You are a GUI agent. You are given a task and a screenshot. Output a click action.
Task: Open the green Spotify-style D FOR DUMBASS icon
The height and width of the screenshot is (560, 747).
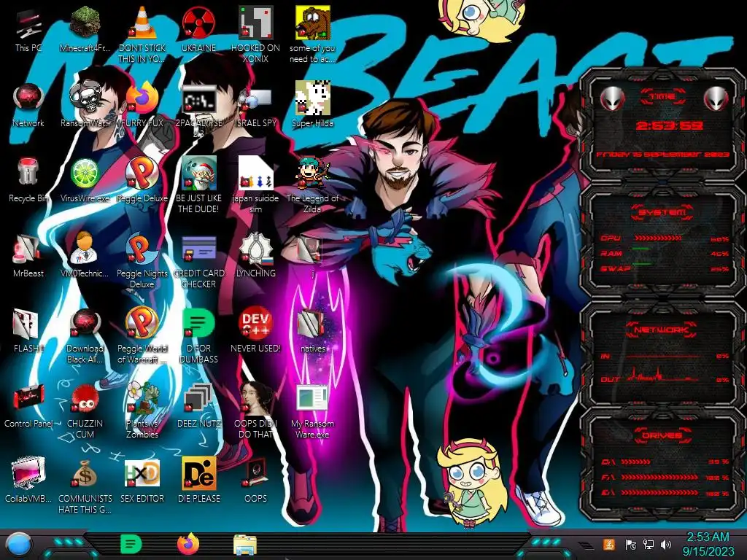(198, 323)
